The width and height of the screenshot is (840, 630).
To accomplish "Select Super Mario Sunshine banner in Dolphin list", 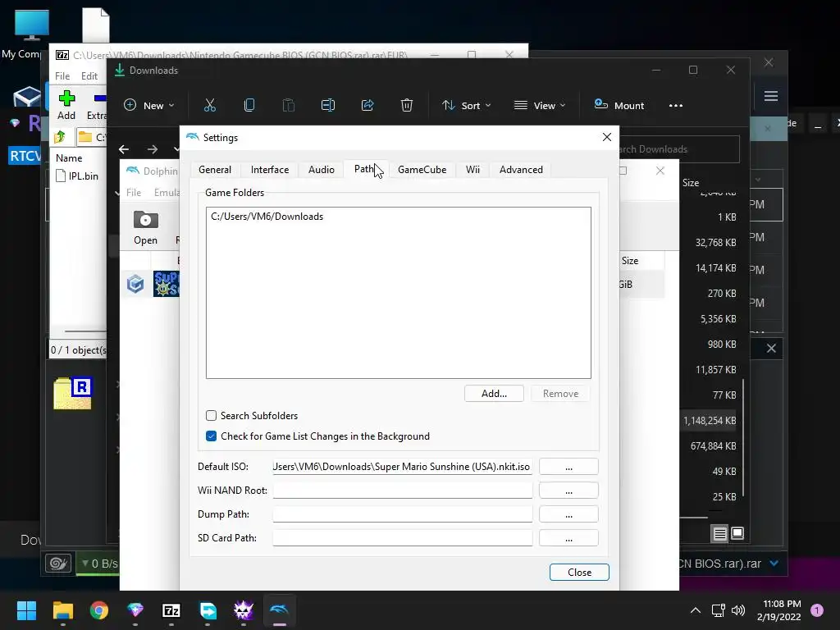I will 166,283.
